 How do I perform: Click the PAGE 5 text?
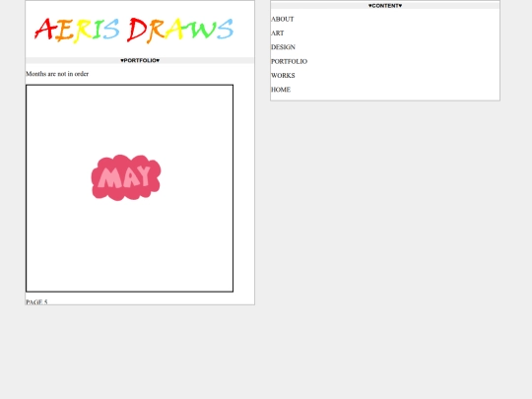pyautogui.click(x=36, y=302)
